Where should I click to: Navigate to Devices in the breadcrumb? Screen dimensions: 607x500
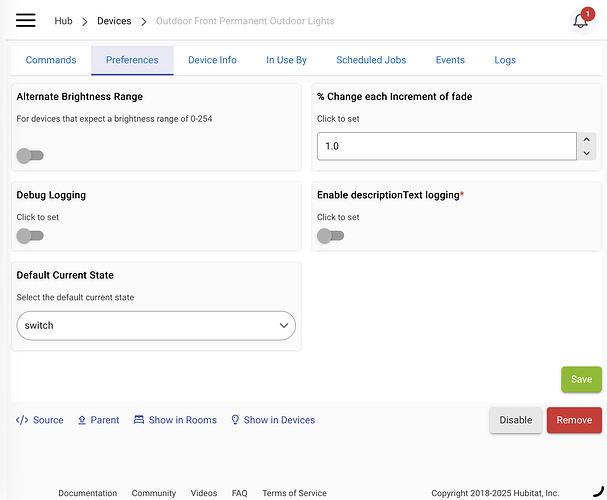114,21
